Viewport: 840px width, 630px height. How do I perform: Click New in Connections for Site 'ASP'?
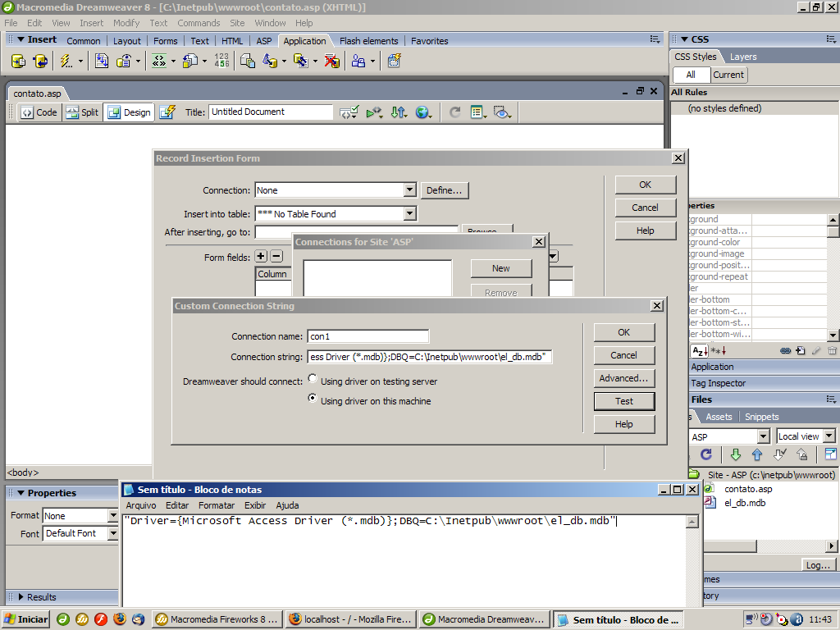point(501,268)
